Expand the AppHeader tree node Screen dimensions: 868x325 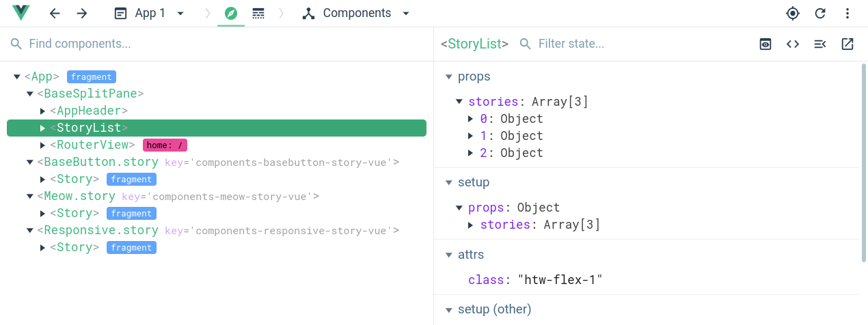(x=43, y=111)
